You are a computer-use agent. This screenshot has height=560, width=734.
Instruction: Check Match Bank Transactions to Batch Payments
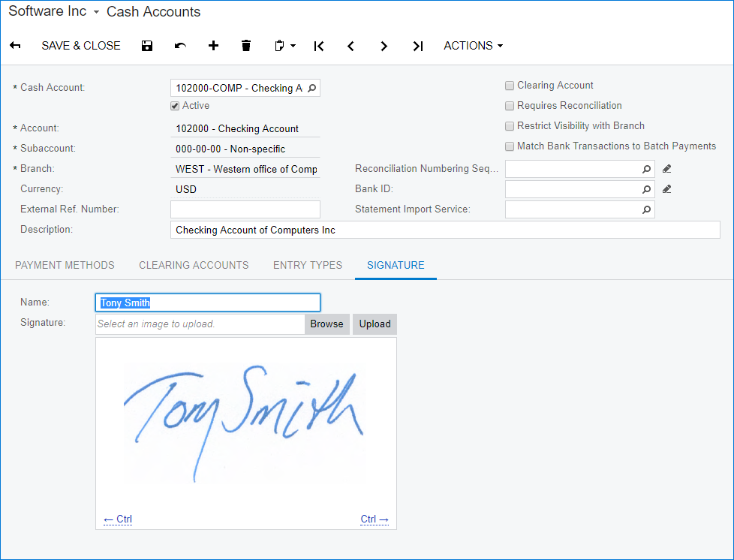[510, 146]
